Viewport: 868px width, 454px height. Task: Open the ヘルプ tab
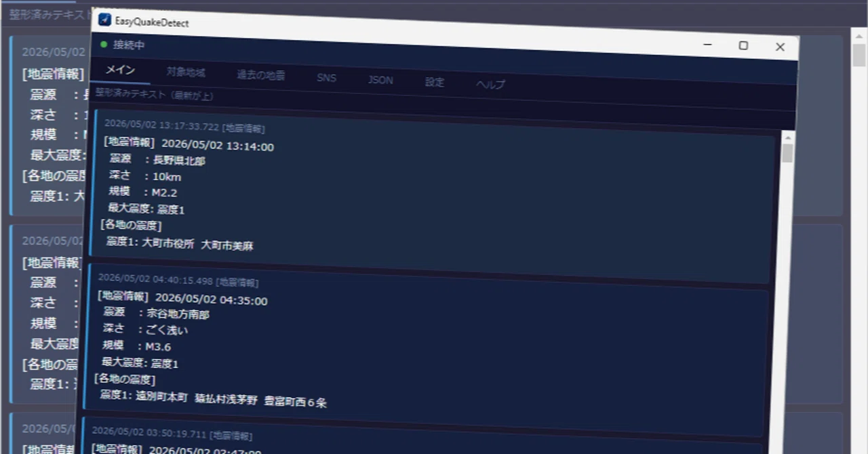(x=490, y=84)
